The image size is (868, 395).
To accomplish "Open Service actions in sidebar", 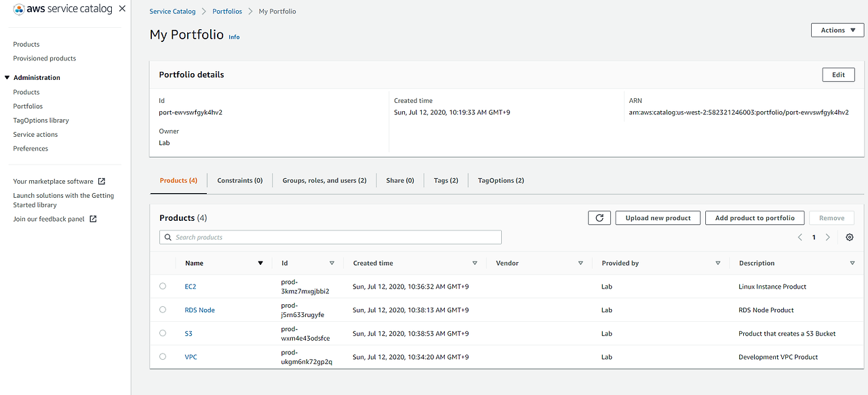I will tap(35, 134).
